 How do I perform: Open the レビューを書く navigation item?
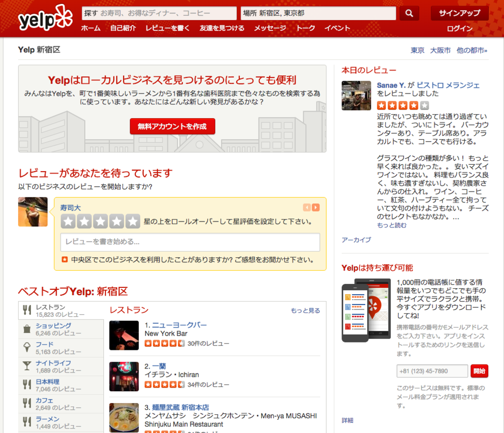[x=167, y=28]
